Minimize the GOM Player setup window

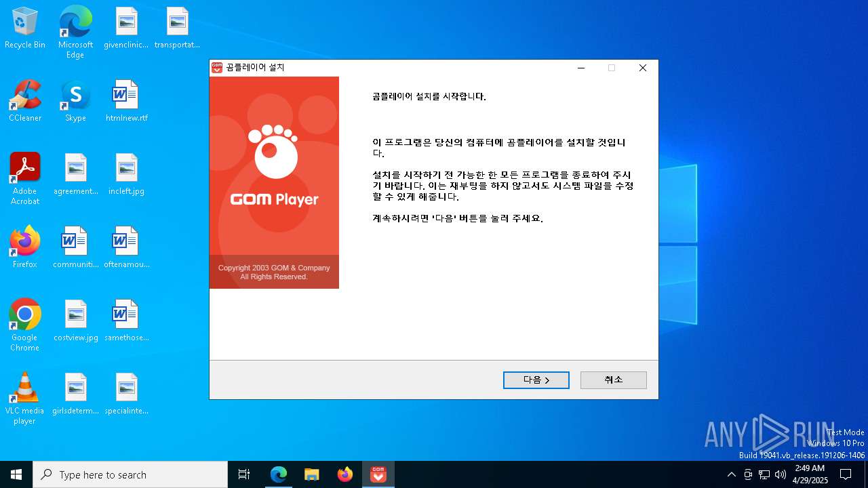(x=581, y=68)
